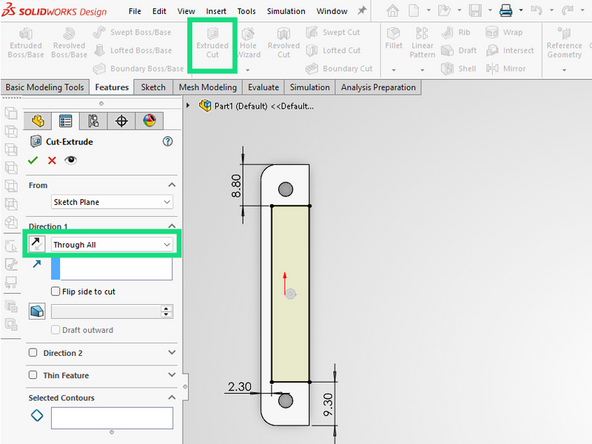Screen dimensions: 592x444
Task: Open DisplayManager color sphere tab
Action: click(150, 121)
